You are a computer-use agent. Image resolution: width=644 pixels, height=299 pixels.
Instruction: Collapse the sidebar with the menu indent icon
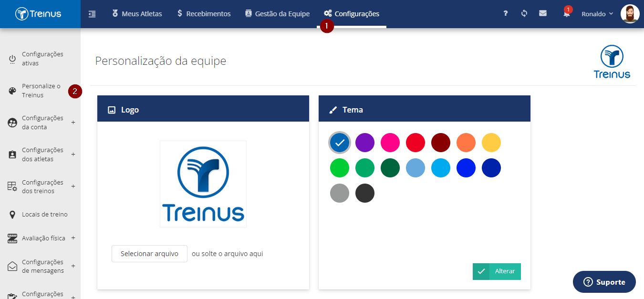(92, 14)
